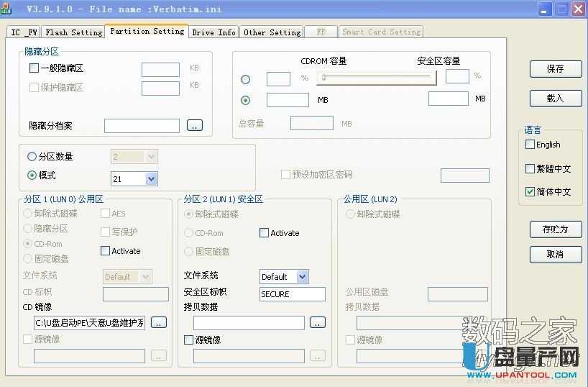The width and height of the screenshot is (588, 387).
Task: Click the 安全区标帜 SECURE text field
Action: click(x=293, y=294)
